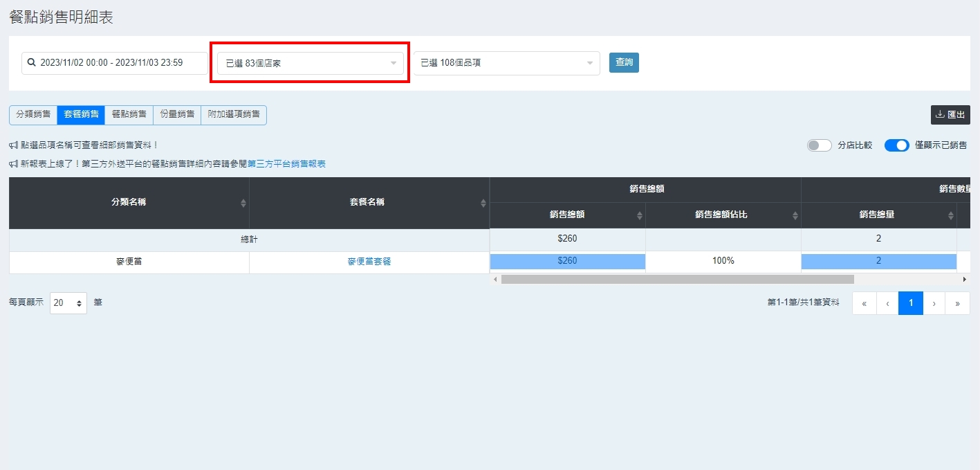
Task: Sort by 銷售總量 column arrows
Action: click(x=950, y=215)
